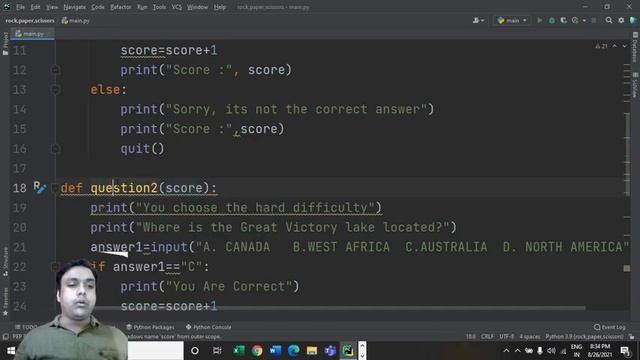Collapse the code fold marker at line 12

coord(56,70)
